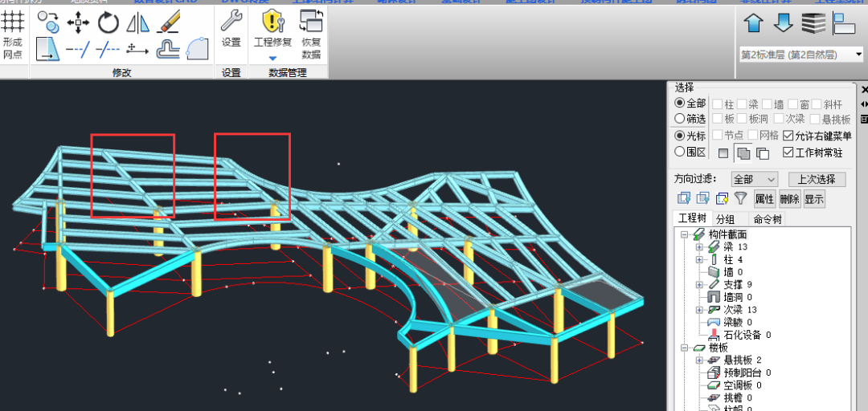Expand the 梁 13 tree node
Viewport: 868px width, 411px height.
click(x=699, y=246)
